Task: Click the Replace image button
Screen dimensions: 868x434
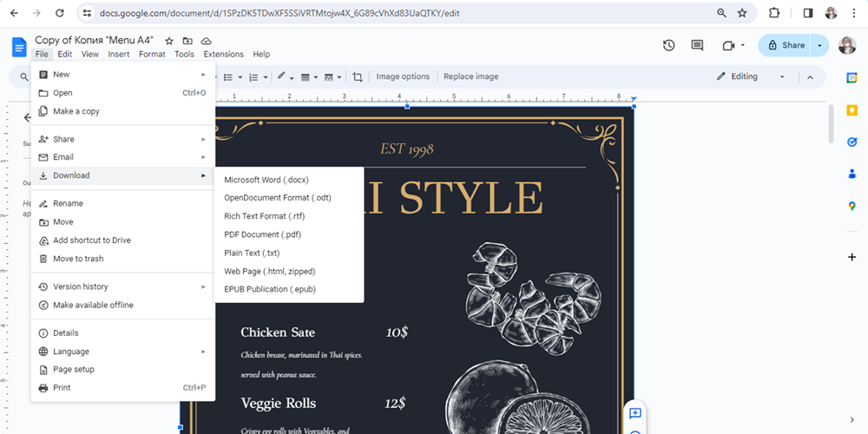Action: point(471,77)
